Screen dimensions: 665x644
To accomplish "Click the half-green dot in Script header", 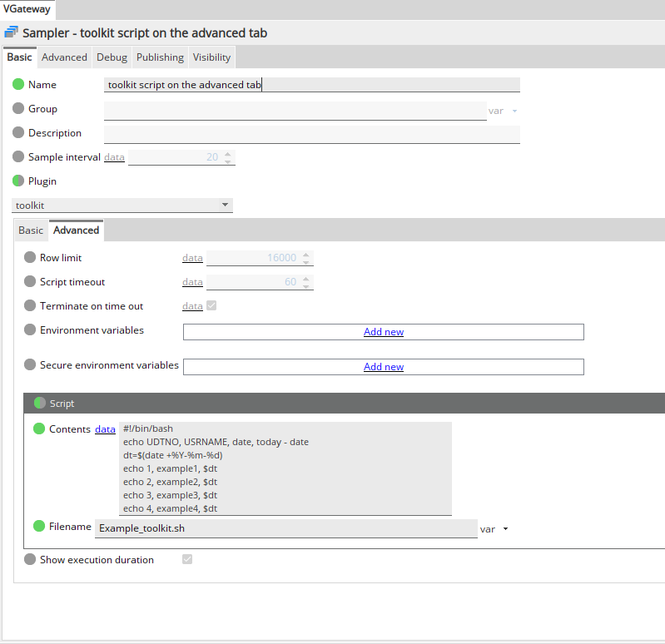I will click(x=40, y=404).
